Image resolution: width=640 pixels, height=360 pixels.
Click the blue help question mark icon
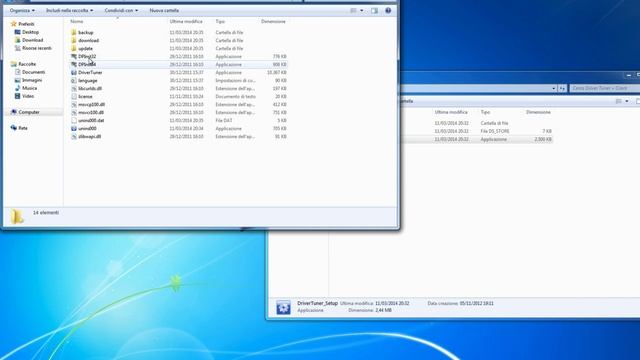388,10
